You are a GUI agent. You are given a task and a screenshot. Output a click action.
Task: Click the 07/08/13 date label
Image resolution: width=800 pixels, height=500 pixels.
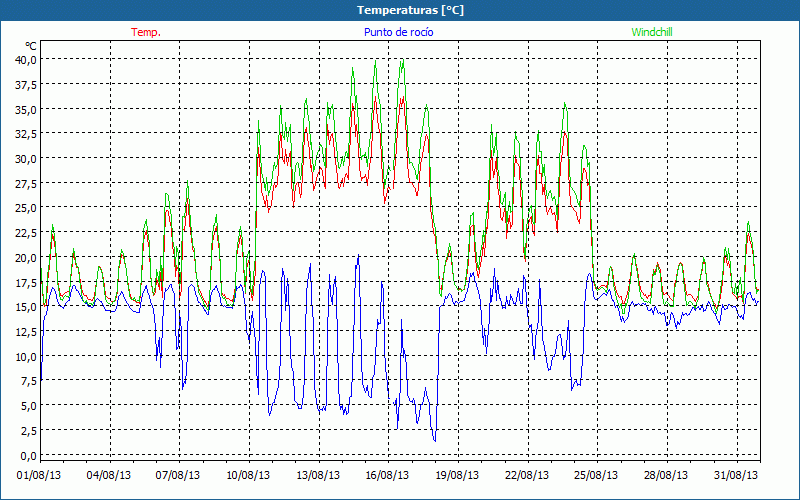pyautogui.click(x=178, y=476)
